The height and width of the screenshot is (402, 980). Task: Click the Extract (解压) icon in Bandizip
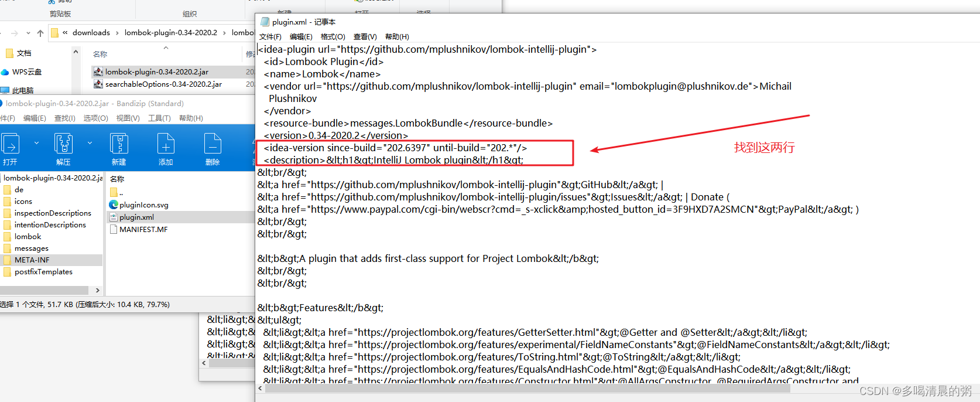click(63, 144)
